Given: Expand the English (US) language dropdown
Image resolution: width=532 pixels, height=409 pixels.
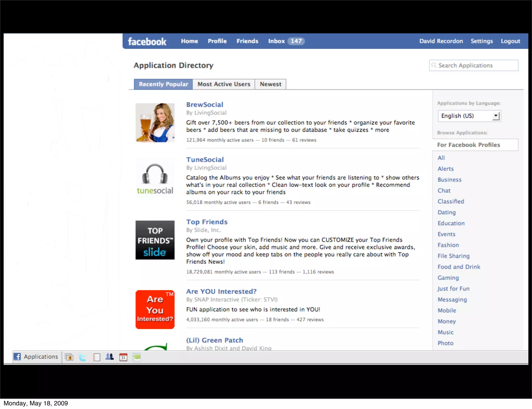Looking at the screenshot, I should (469, 116).
